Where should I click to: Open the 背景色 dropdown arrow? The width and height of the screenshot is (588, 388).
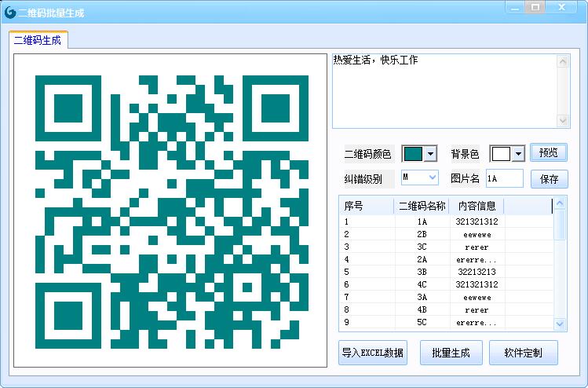click(518, 154)
